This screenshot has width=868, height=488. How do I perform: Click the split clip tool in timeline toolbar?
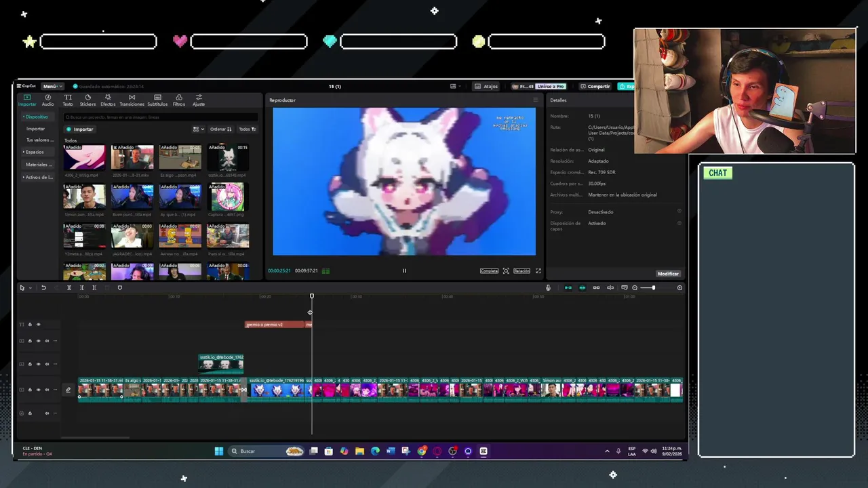click(x=68, y=288)
